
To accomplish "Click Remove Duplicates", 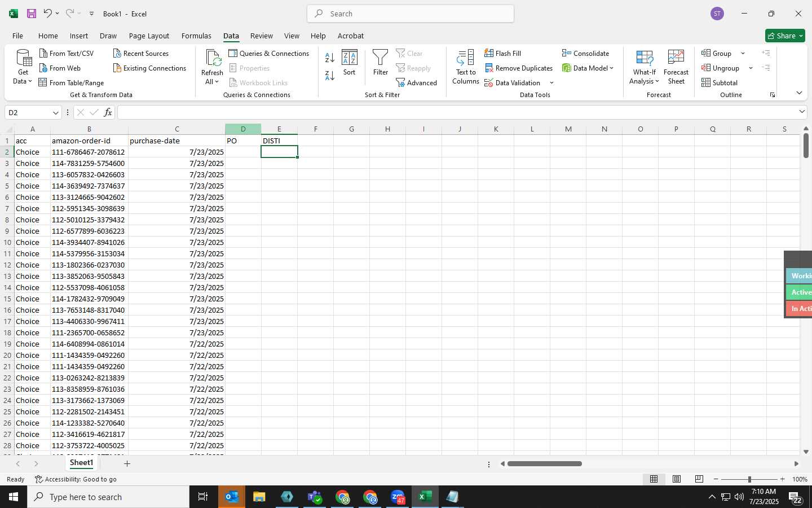I will (x=519, y=68).
